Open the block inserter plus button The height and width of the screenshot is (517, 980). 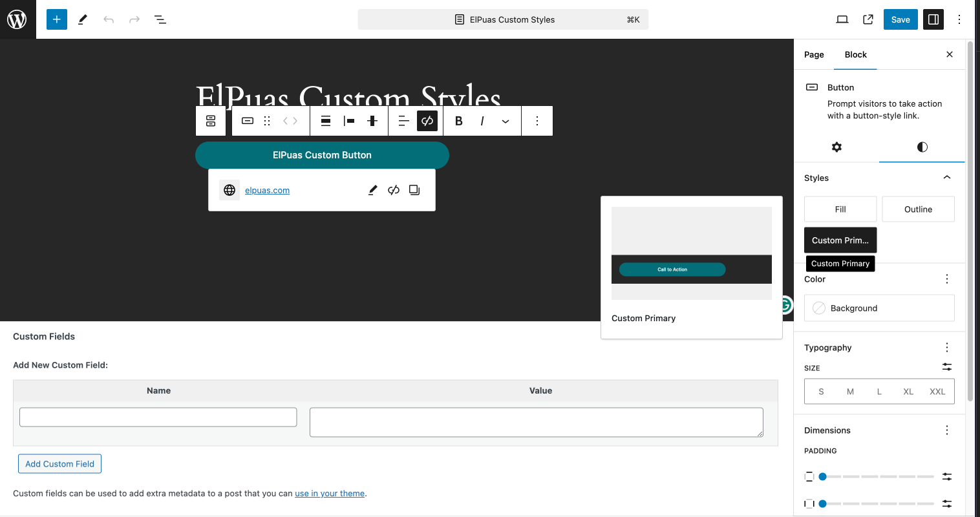coord(57,19)
